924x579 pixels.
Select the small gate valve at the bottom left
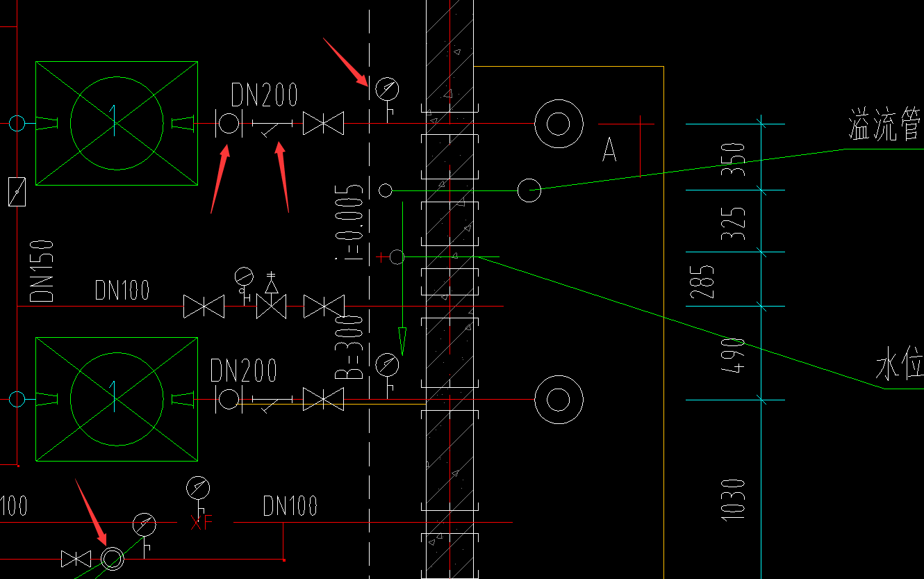tap(76, 559)
